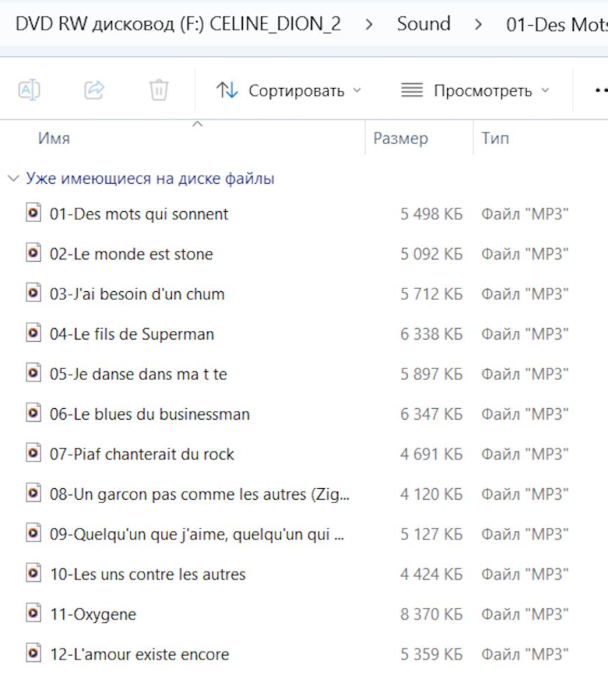Click the MP3 icon for 09-Quelqu'un que j'aime
Screen dimensions: 608x700
pyautogui.click(x=34, y=533)
